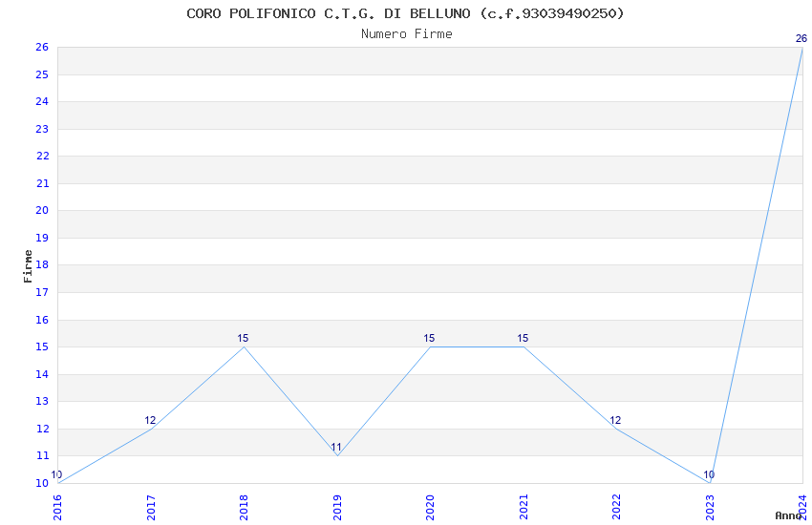The height and width of the screenshot is (525, 812).
Task: Click the 12 data label above 2022
Action: [615, 420]
